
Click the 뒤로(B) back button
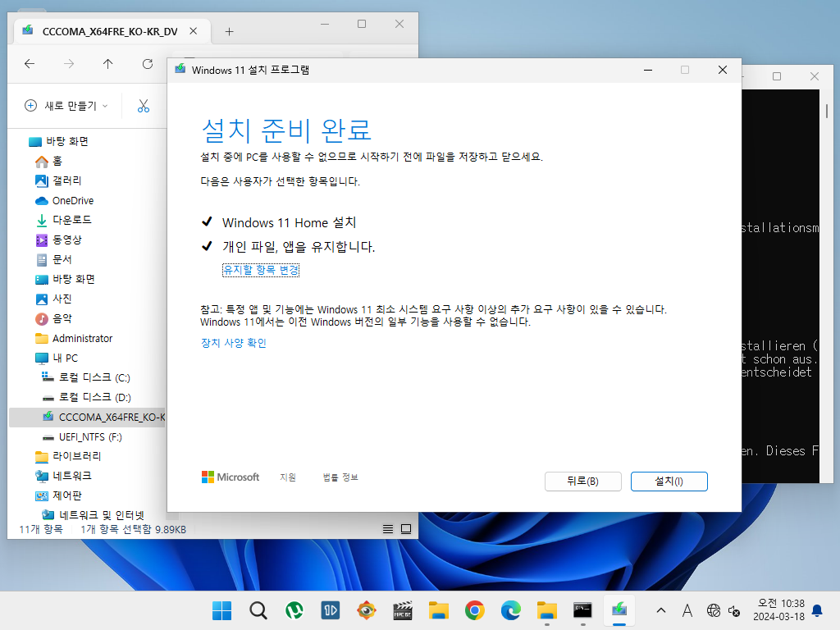pos(583,481)
